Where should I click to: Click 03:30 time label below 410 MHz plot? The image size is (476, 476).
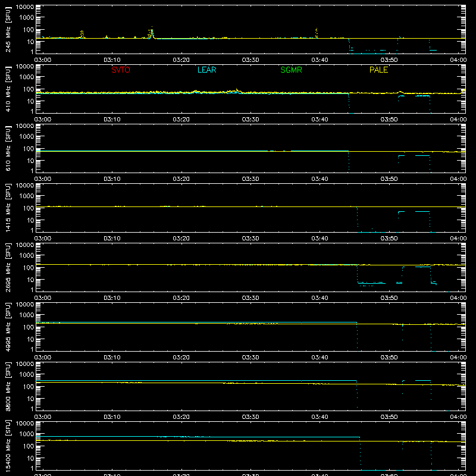click(250, 120)
